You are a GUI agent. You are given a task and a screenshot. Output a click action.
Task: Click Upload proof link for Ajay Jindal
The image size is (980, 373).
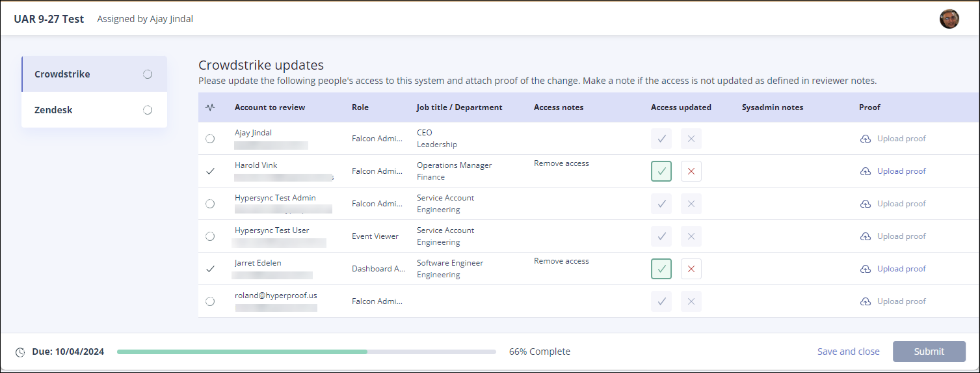[901, 139]
